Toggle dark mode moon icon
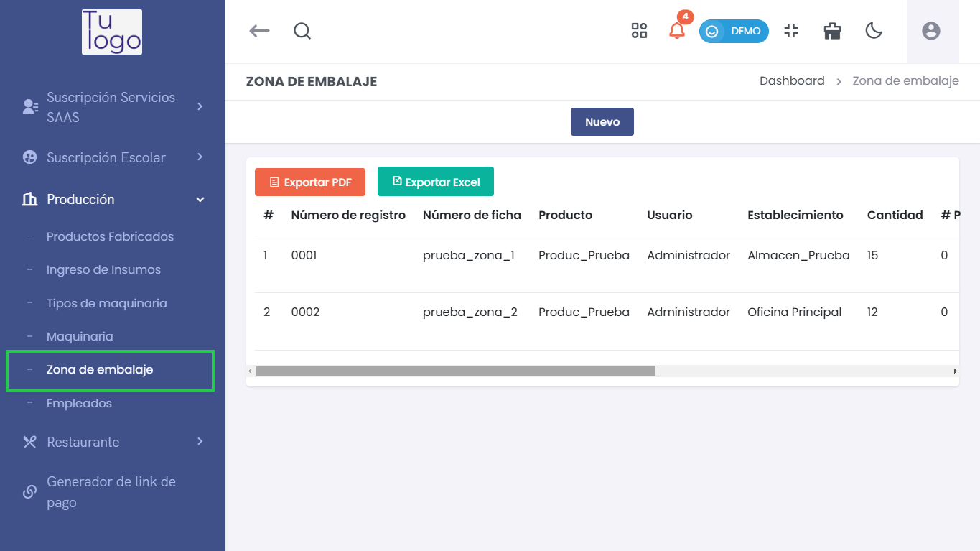This screenshot has width=980, height=551. point(874,31)
